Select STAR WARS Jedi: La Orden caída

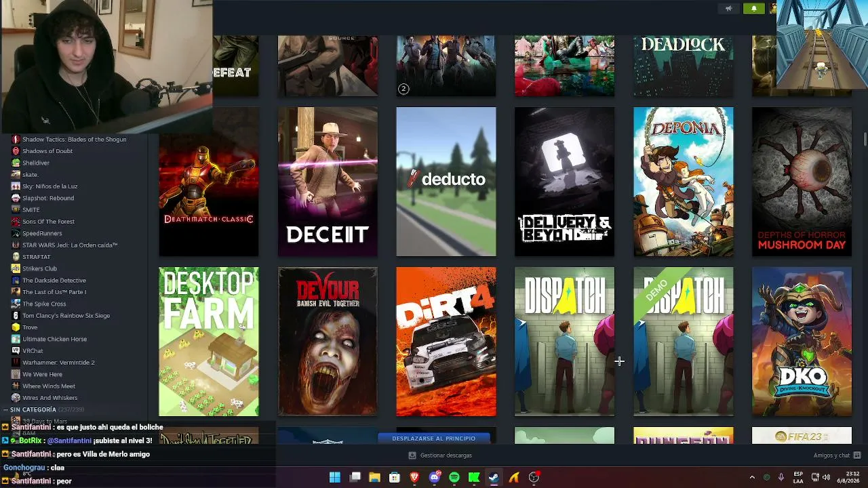click(70, 245)
